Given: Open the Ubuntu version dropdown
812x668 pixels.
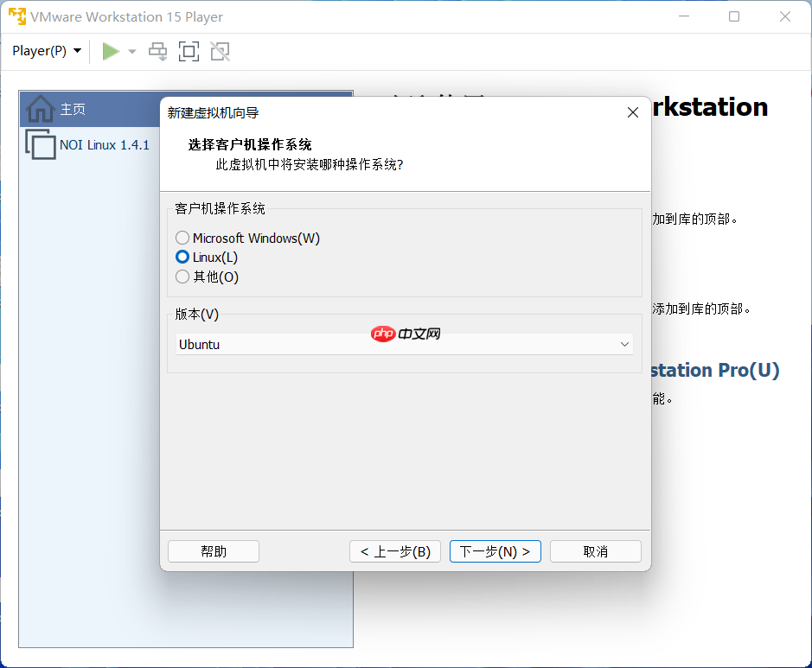Looking at the screenshot, I should coord(623,344).
